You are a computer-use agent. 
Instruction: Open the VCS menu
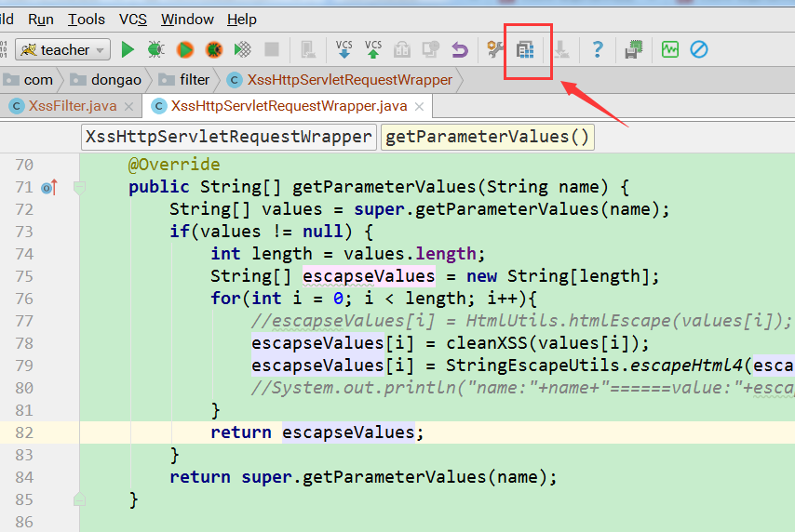[x=133, y=20]
